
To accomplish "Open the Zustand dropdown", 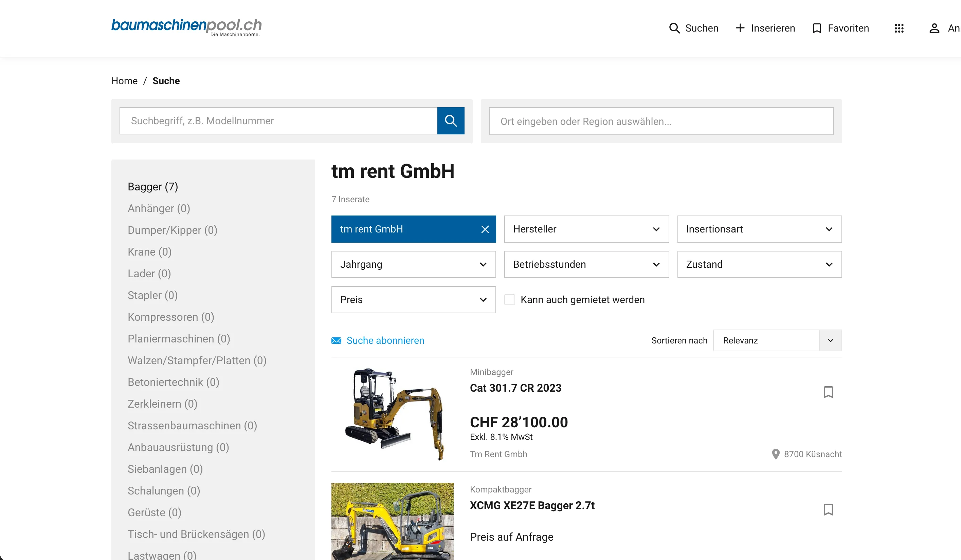I will pyautogui.click(x=759, y=264).
